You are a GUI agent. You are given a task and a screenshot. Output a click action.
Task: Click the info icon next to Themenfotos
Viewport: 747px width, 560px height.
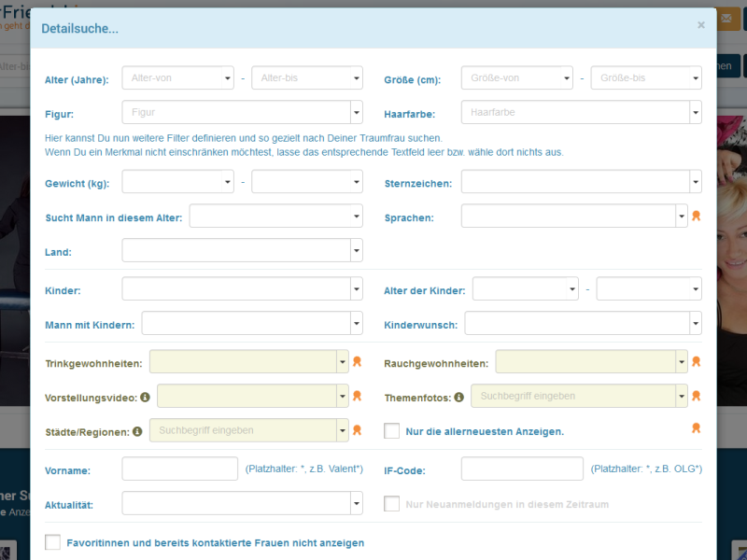458,397
